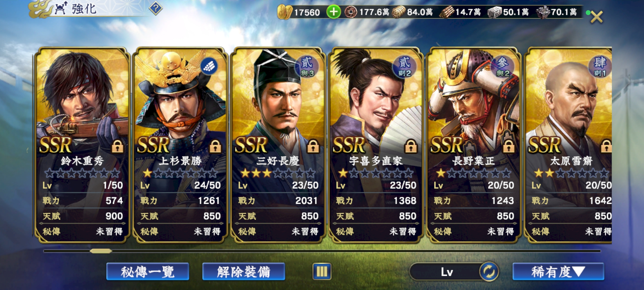Tap the 貳 副2 badge on 宇喜多直家
This screenshot has height=290, width=644.
pyautogui.click(x=405, y=67)
